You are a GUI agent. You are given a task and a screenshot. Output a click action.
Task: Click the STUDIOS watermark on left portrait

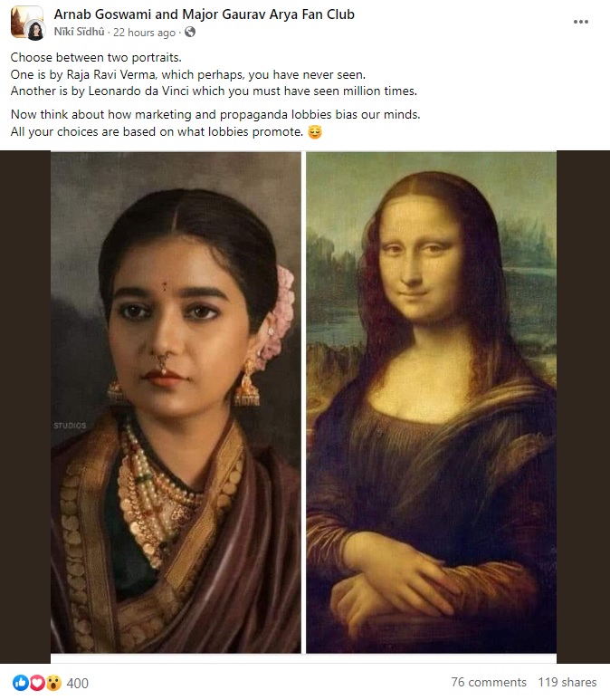[70, 426]
